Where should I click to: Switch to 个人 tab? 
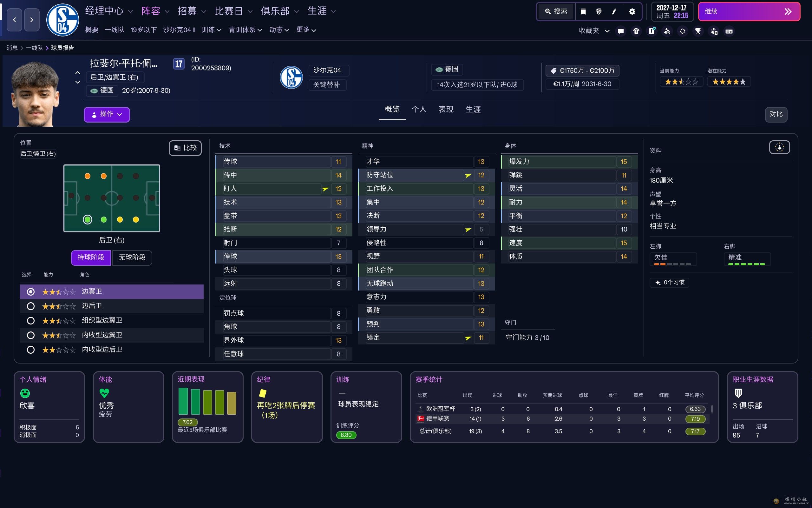[x=419, y=109]
